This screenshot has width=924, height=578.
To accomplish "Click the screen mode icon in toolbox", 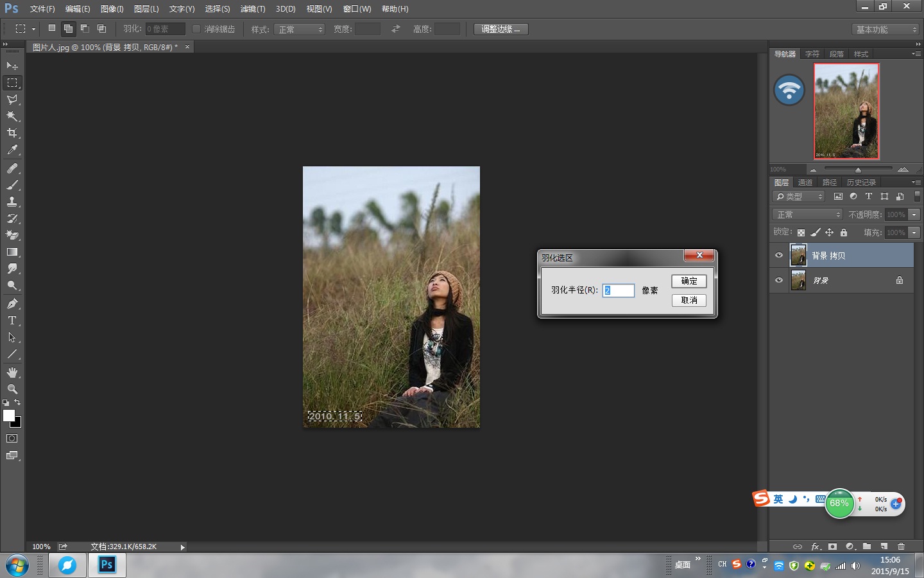I will pyautogui.click(x=12, y=455).
